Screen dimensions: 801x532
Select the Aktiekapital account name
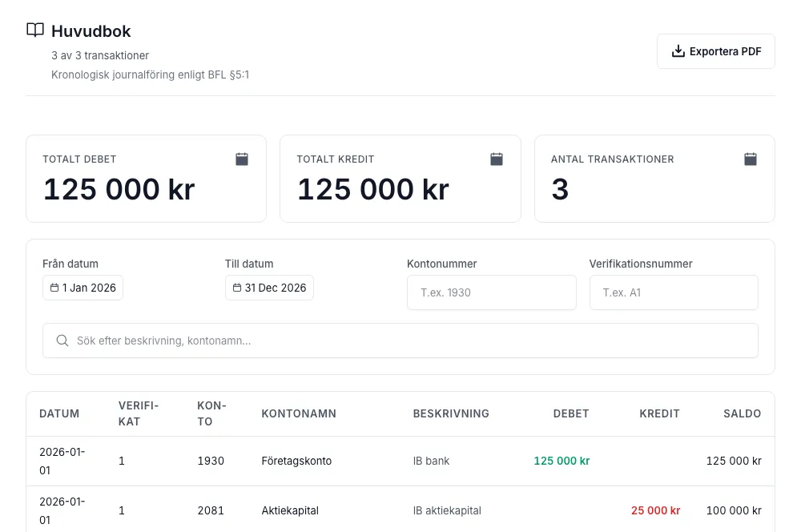click(x=290, y=510)
